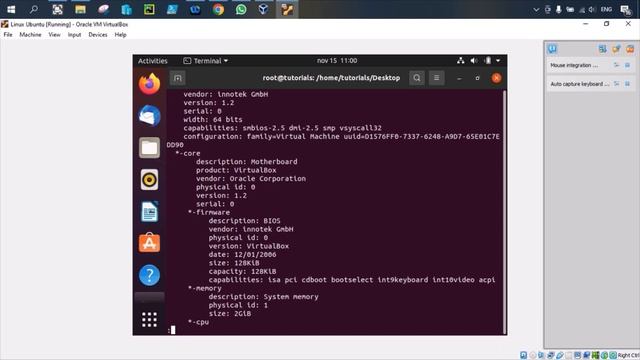Click the optical disk icon in VirtualBox status bar

click(533, 355)
